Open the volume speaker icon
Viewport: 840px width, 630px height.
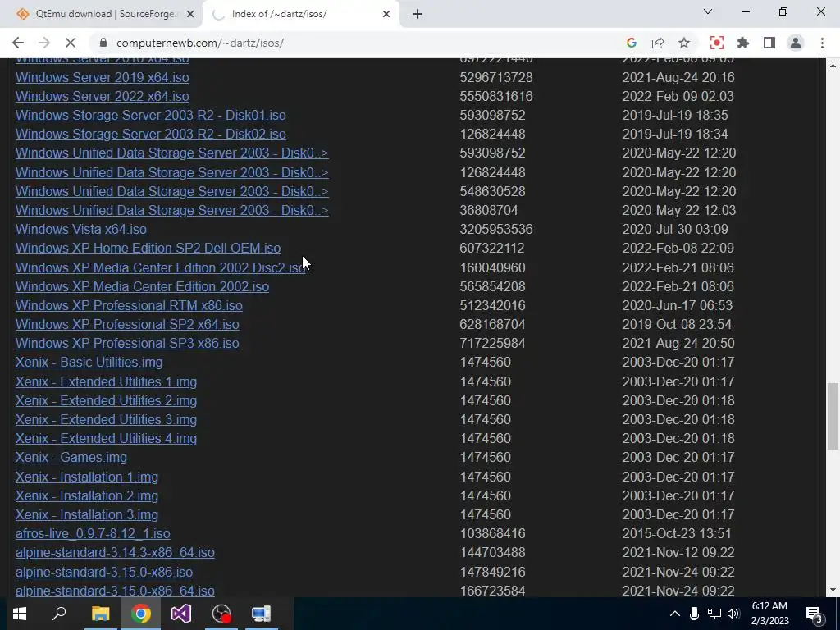733,614
